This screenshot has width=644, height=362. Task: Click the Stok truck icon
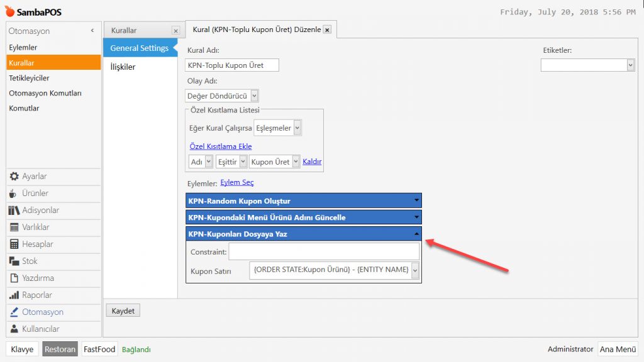[14, 261]
